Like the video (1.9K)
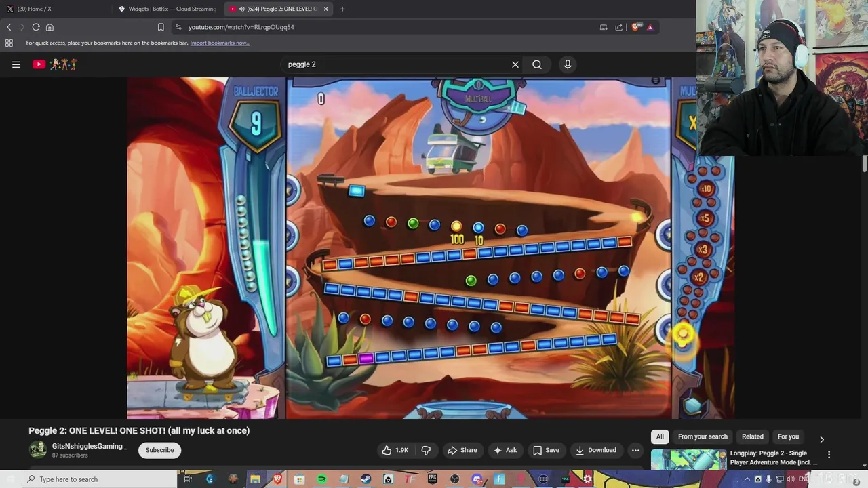This screenshot has height=488, width=868. click(x=395, y=450)
